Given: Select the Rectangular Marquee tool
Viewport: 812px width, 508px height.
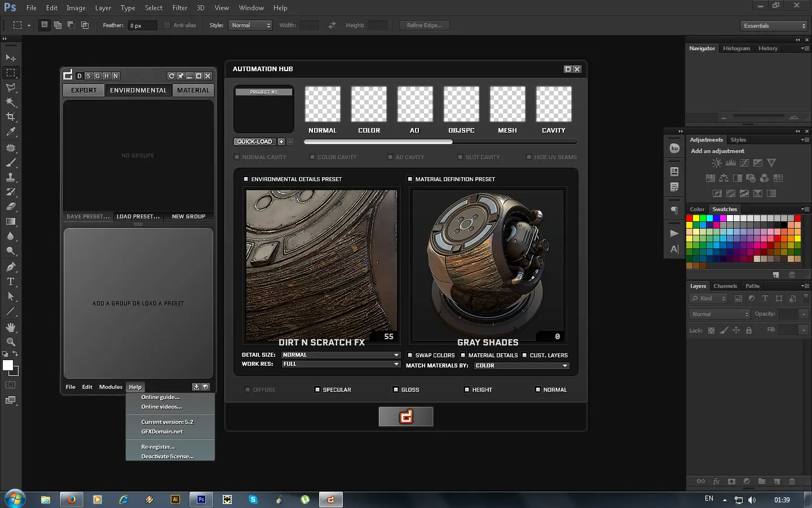Looking at the screenshot, I should coord(11,73).
